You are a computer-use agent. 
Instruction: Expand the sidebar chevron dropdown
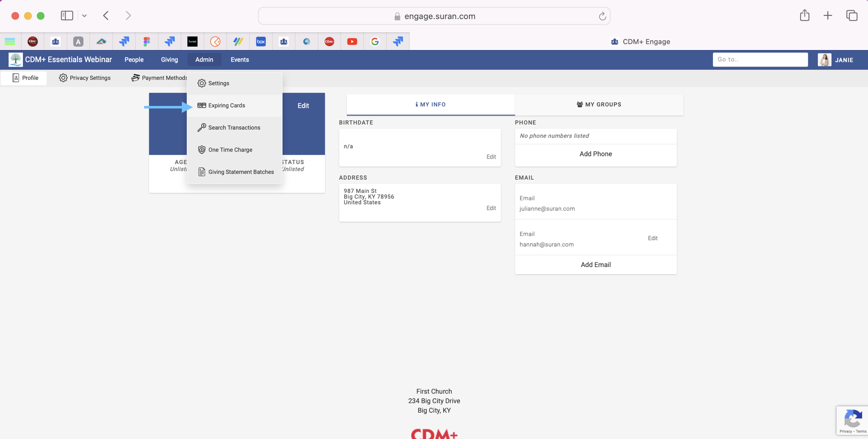coord(84,16)
